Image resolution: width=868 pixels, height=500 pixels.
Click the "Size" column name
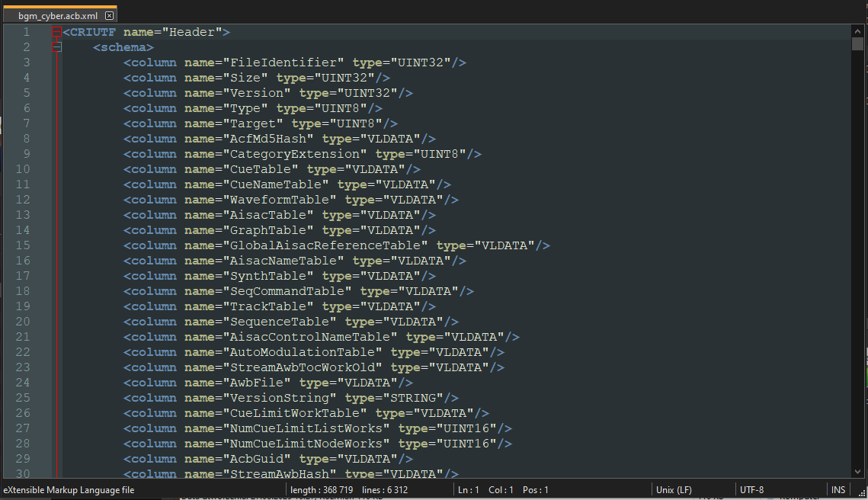pos(245,78)
